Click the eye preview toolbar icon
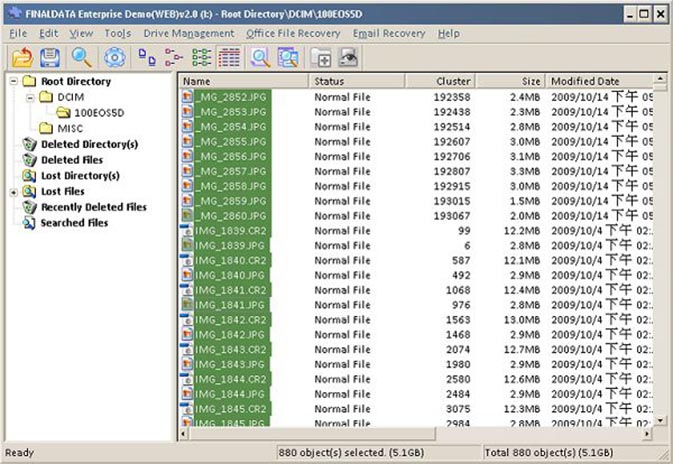The height and width of the screenshot is (464, 673). [348, 58]
